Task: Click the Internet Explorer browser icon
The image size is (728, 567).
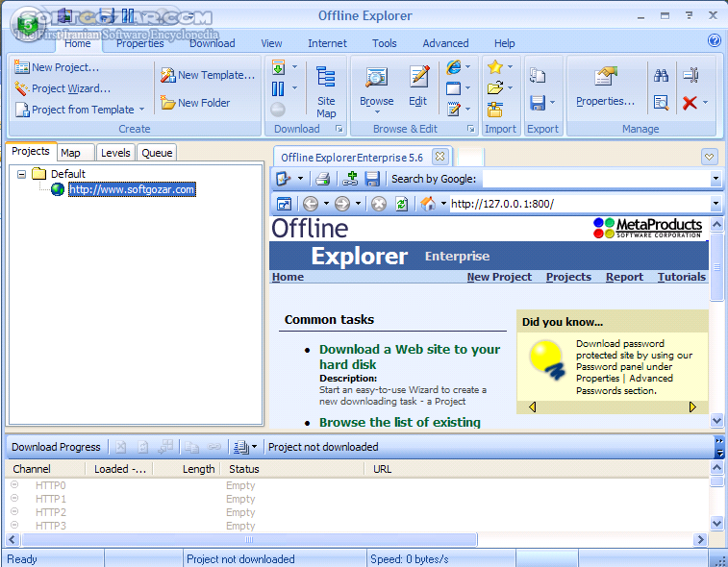Action: 454,67
